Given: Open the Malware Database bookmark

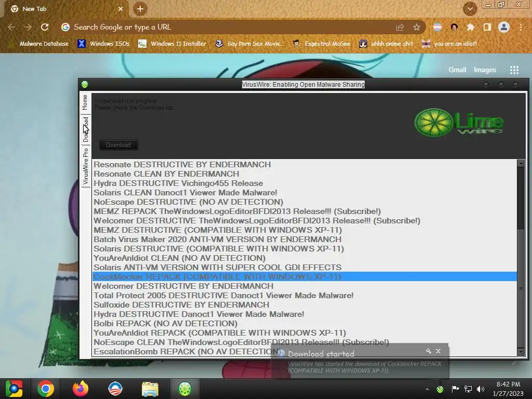Looking at the screenshot, I should coord(38,44).
